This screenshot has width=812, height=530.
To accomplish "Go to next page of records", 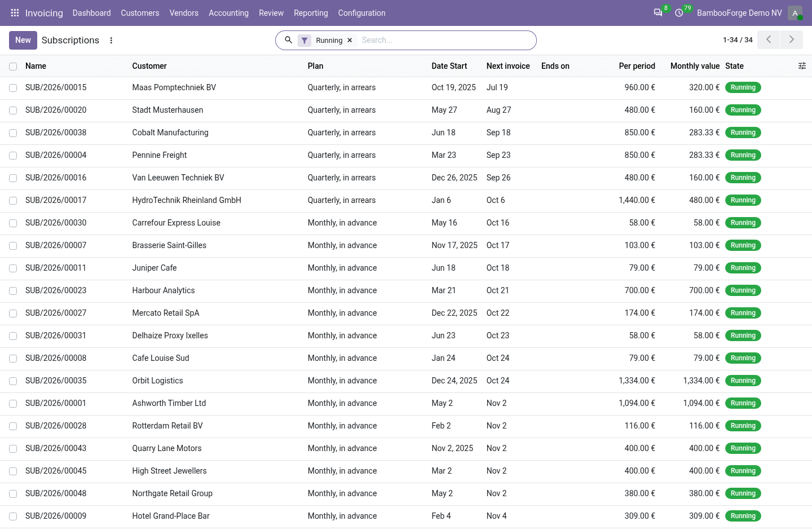I will point(792,39).
